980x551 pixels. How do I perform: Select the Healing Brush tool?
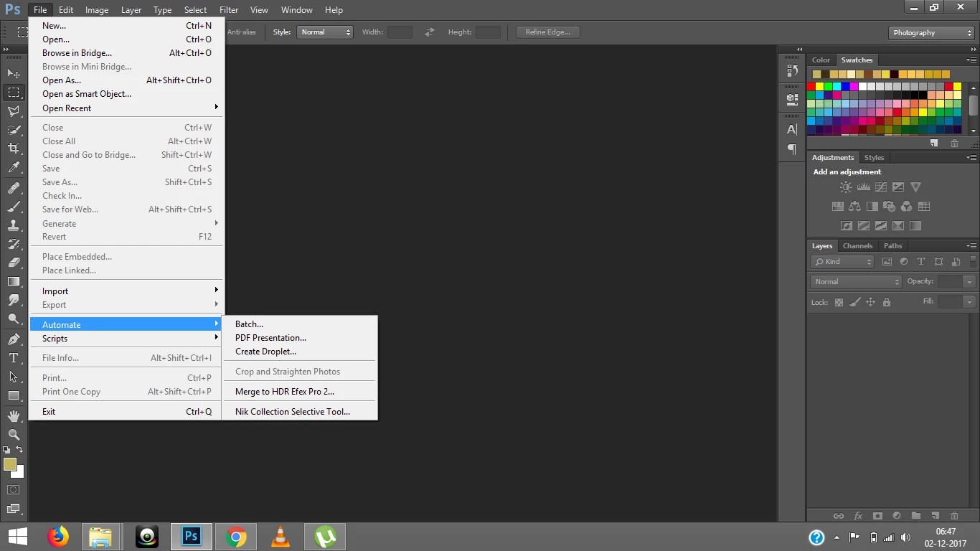[14, 188]
